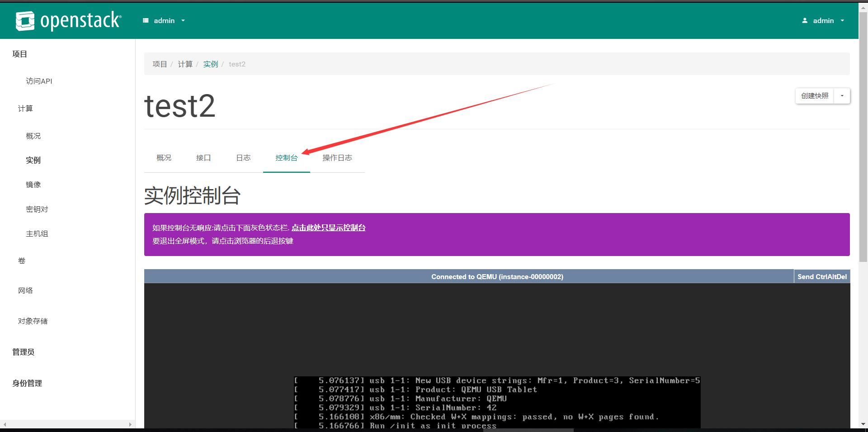The image size is (868, 432).
Task: Click the 创建快照 button
Action: pyautogui.click(x=815, y=96)
